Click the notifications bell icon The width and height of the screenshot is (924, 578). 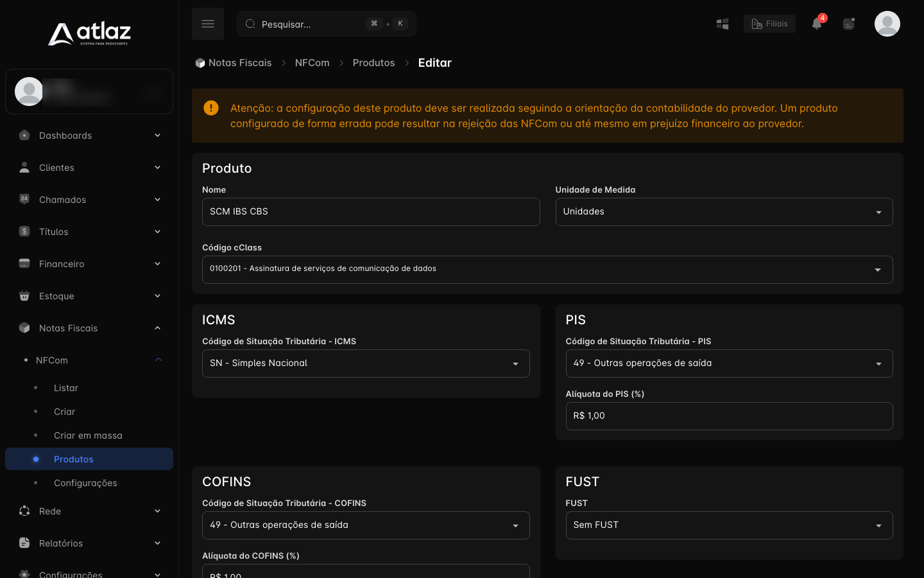pyautogui.click(x=817, y=24)
